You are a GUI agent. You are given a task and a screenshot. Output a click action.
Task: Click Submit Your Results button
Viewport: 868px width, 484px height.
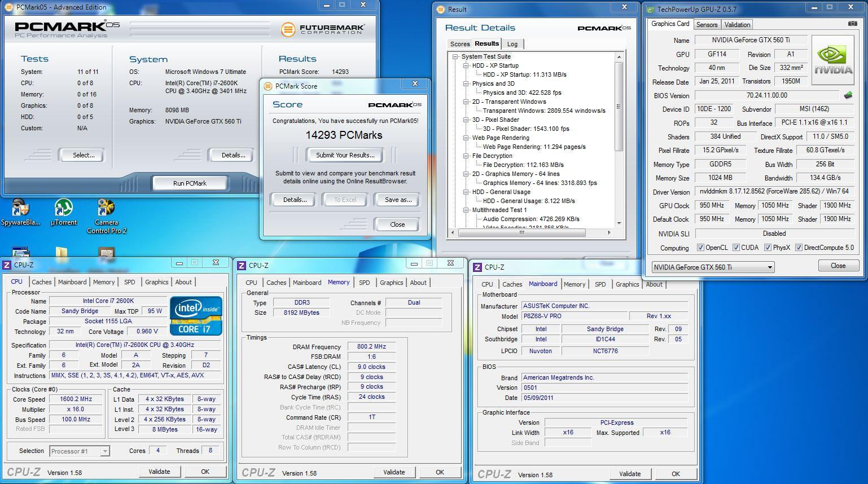[x=345, y=155]
